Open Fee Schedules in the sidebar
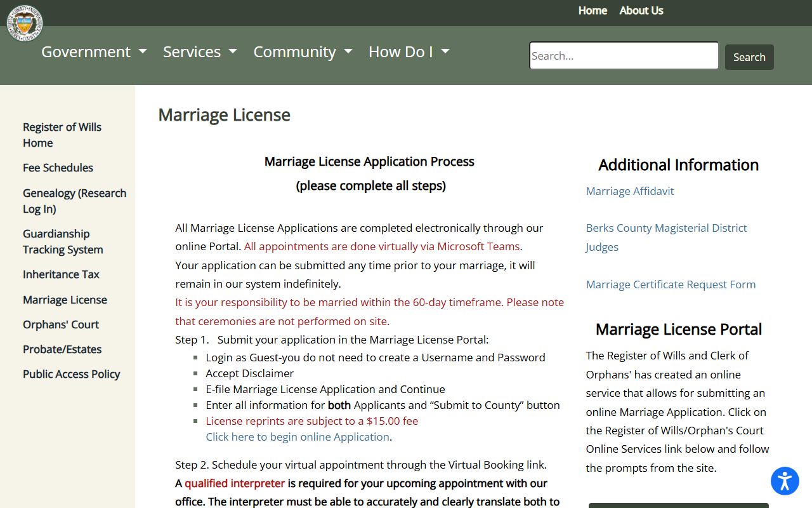The image size is (812, 508). click(58, 168)
